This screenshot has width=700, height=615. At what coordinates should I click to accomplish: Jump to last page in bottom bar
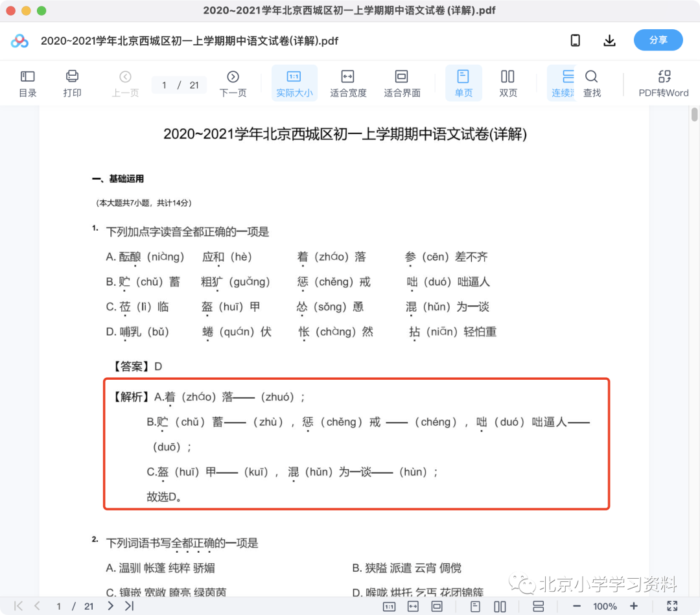coord(130,606)
